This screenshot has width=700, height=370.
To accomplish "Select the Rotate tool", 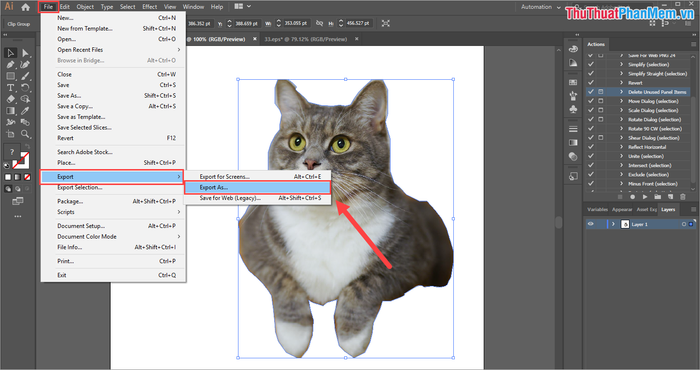I will coord(25,88).
